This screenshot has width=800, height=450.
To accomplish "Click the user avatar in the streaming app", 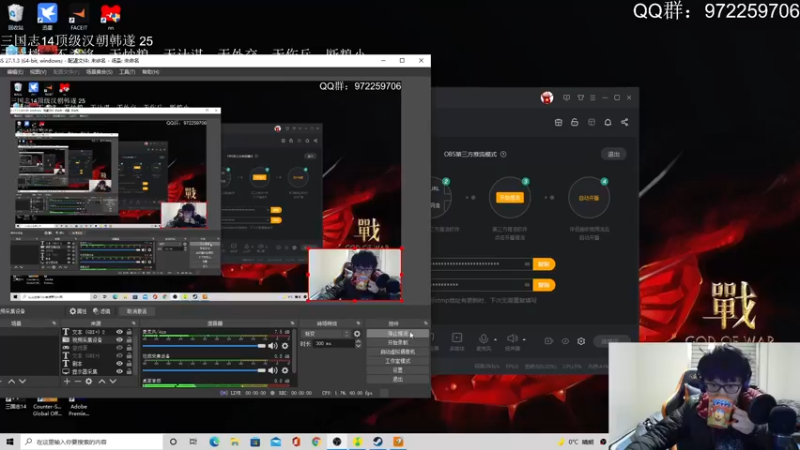I will (546, 97).
